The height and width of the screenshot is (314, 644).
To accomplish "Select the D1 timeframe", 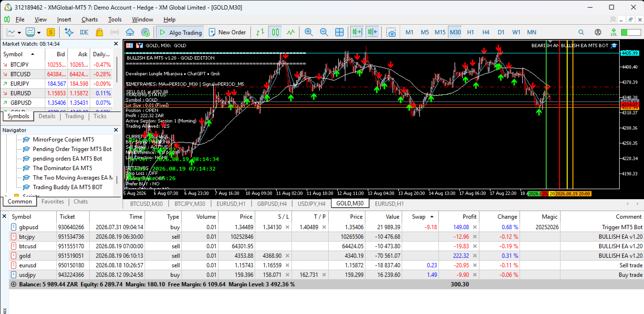I will pos(501,32).
